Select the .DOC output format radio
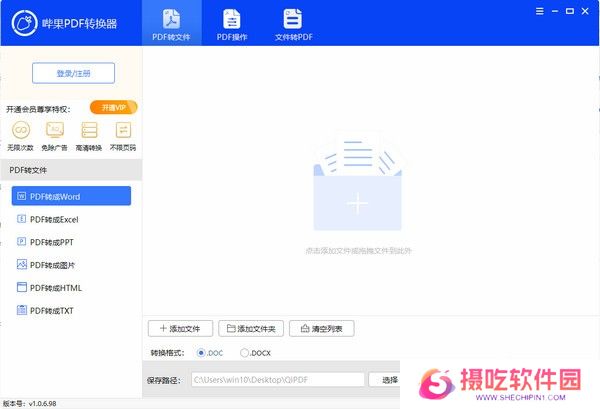This screenshot has width=600, height=409. 202,353
